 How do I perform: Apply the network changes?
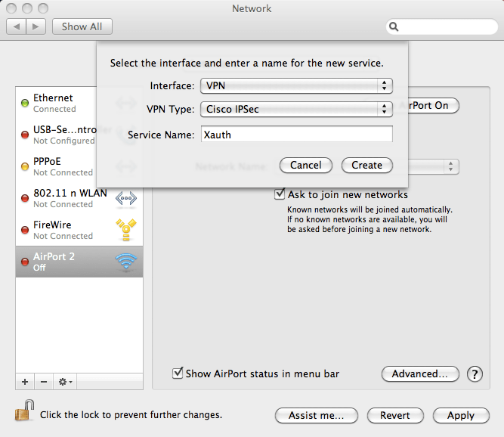click(461, 416)
